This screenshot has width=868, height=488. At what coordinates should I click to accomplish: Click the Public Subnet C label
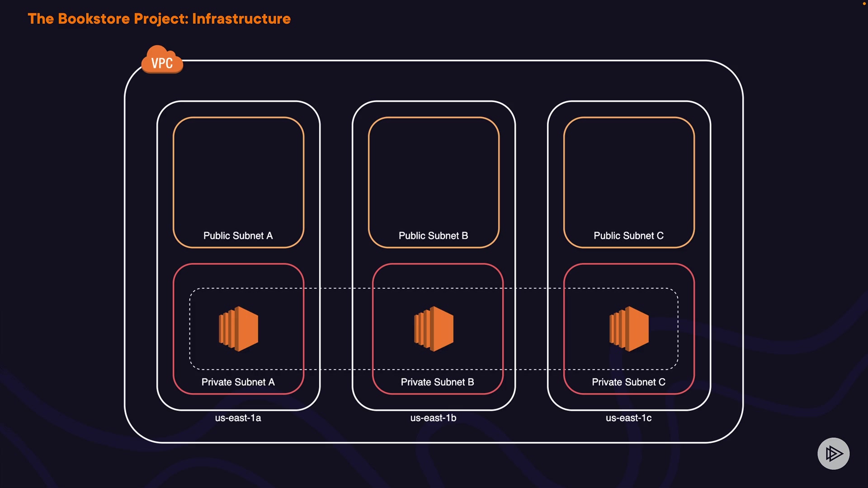[x=628, y=236]
